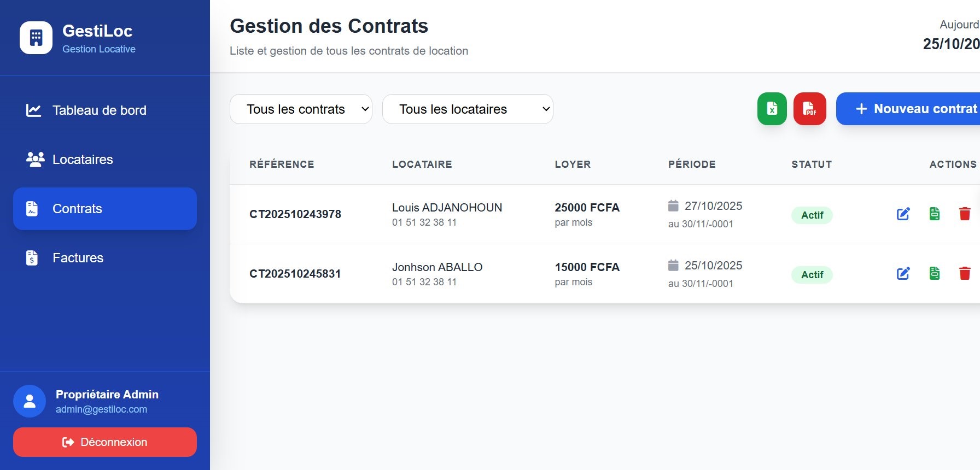
Task: Edit contract CT202510243978 with pencil icon
Action: 903,214
